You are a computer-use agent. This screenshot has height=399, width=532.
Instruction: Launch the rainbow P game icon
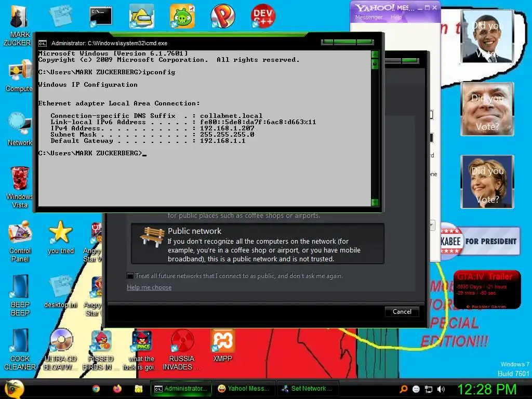pyautogui.click(x=222, y=16)
